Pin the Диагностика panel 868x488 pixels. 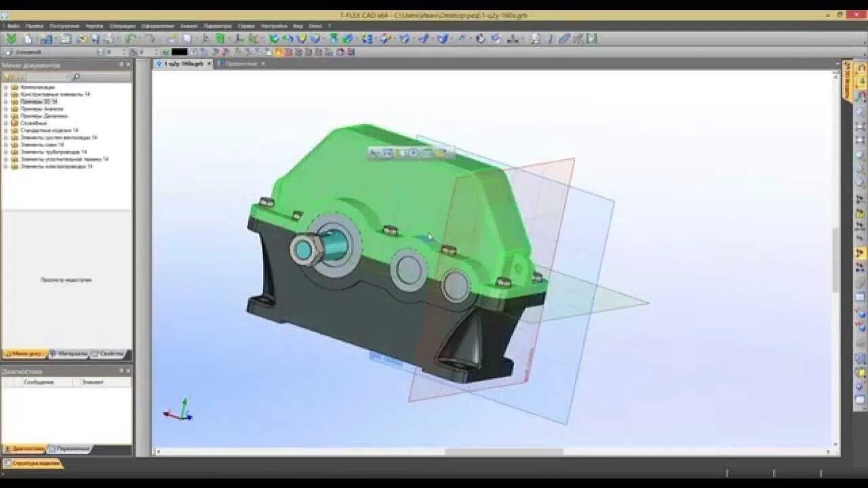click(x=121, y=371)
